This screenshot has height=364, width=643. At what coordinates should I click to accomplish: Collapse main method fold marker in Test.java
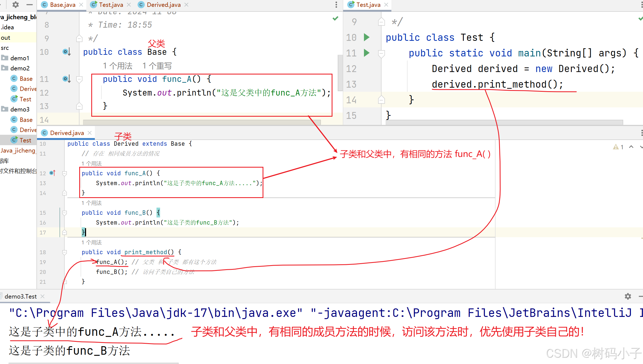(x=381, y=53)
